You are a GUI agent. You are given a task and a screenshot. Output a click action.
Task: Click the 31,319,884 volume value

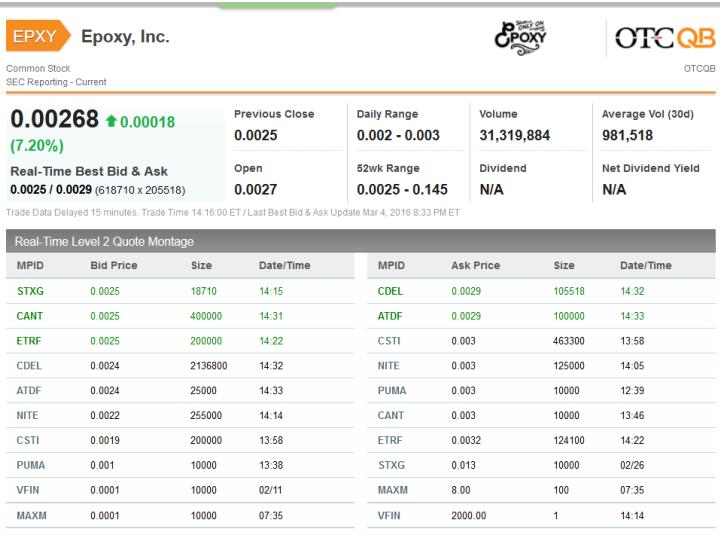514,135
